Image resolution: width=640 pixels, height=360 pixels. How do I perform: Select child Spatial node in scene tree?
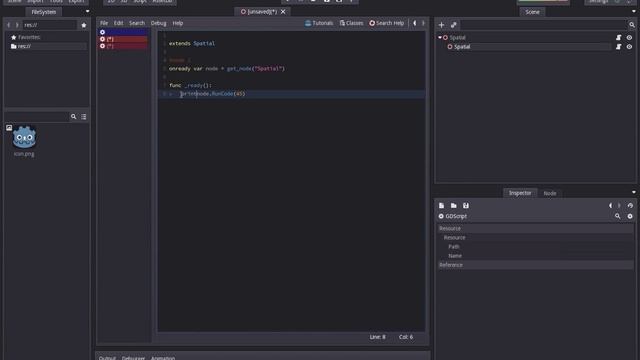(x=461, y=47)
